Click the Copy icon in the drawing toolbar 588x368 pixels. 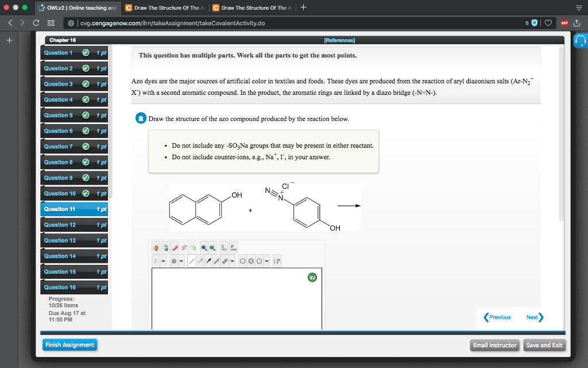223,247
